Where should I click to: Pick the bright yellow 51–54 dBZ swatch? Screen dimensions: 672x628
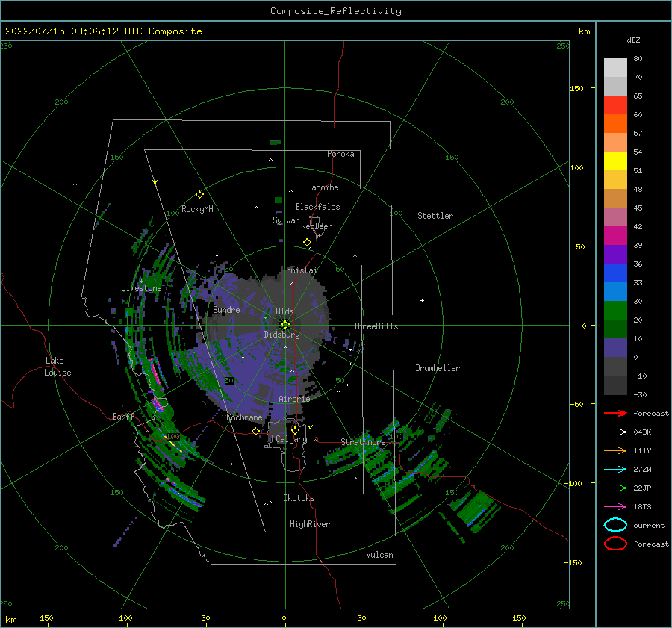pyautogui.click(x=615, y=161)
